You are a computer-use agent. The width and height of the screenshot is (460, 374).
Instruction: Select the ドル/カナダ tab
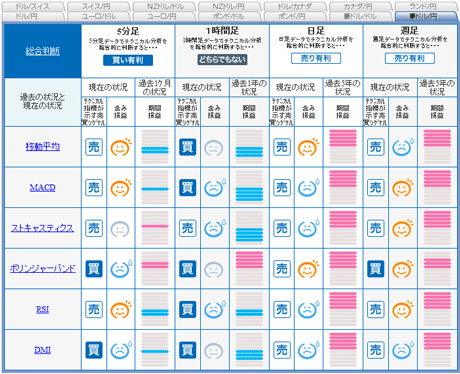(x=295, y=6)
